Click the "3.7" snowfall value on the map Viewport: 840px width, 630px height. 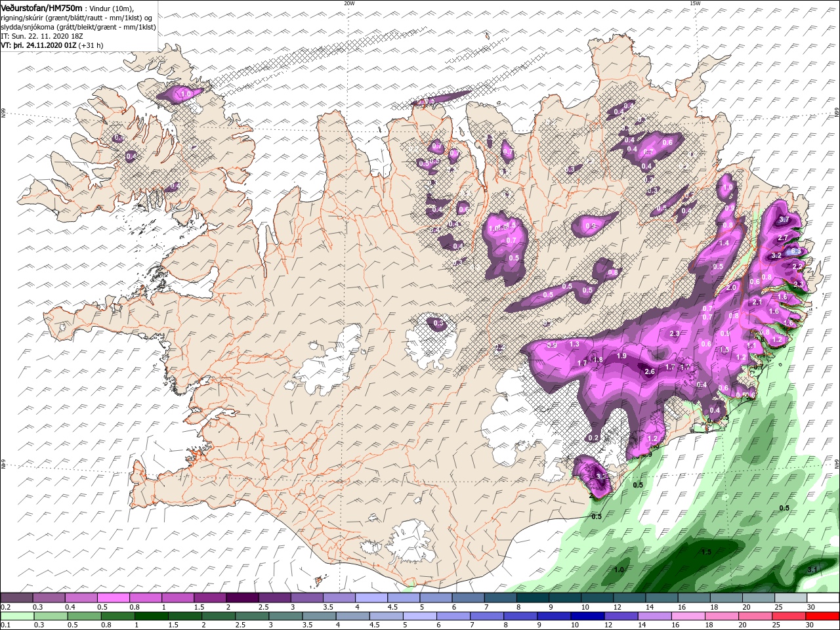pyautogui.click(x=784, y=220)
